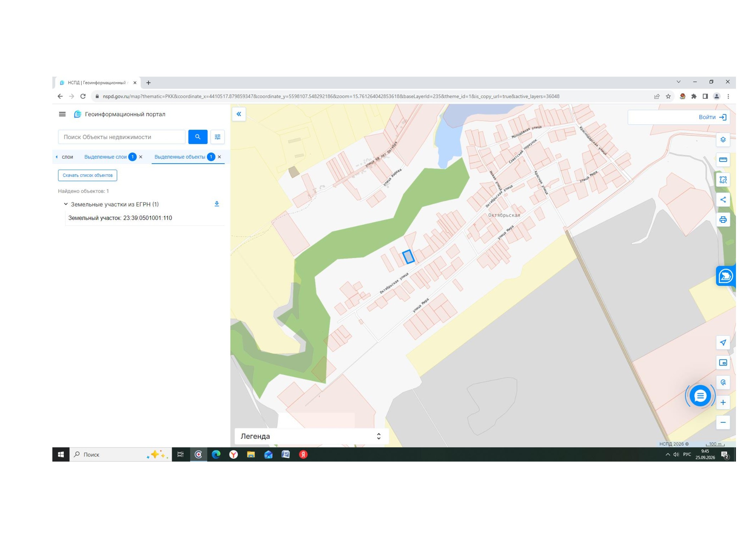Close the Выделенные объекты tab
The width and height of the screenshot is (756, 535).
point(219,157)
